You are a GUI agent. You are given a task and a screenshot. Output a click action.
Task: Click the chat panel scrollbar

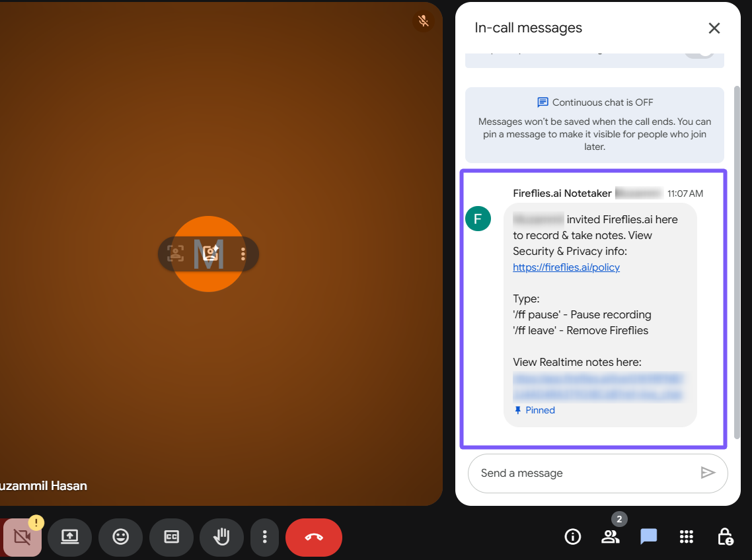(x=737, y=262)
